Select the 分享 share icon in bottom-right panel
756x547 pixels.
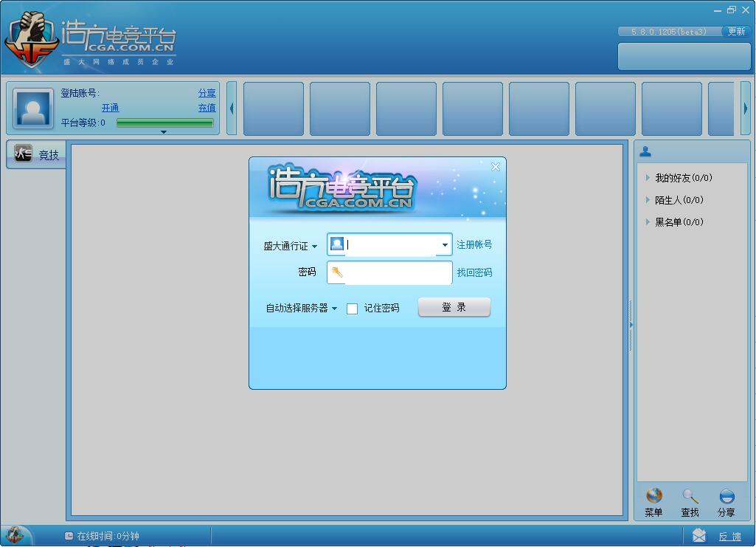(x=726, y=495)
